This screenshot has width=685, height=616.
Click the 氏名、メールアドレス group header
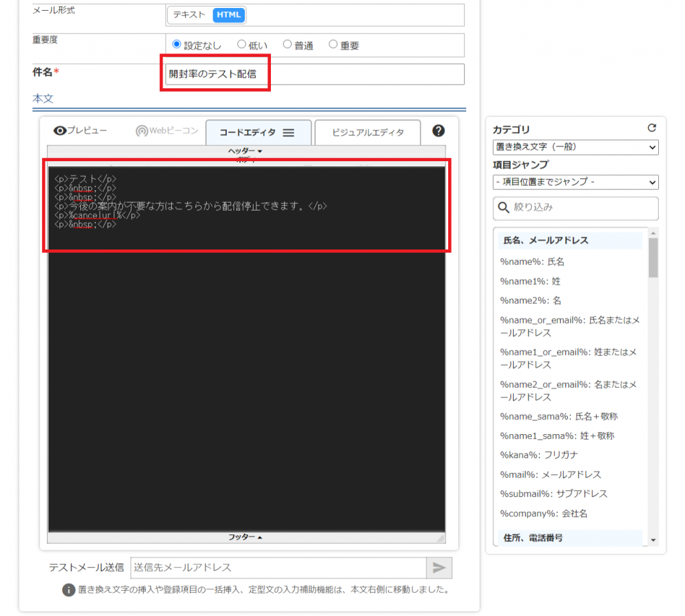click(x=570, y=241)
